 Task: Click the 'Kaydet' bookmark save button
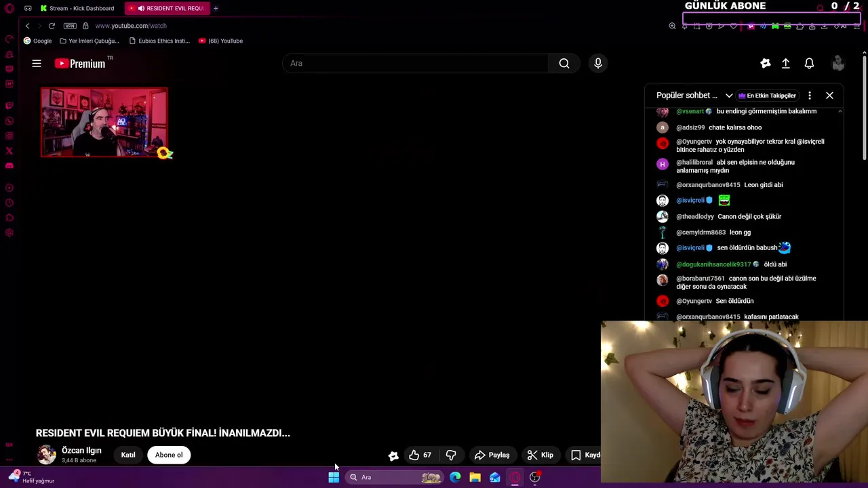tap(585, 455)
